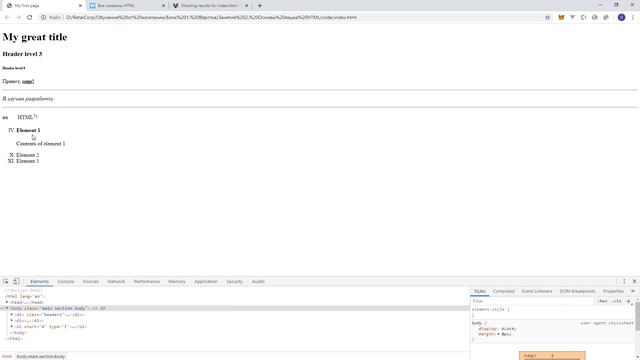
Task: Toggle the .cls class editor
Action: click(616, 301)
